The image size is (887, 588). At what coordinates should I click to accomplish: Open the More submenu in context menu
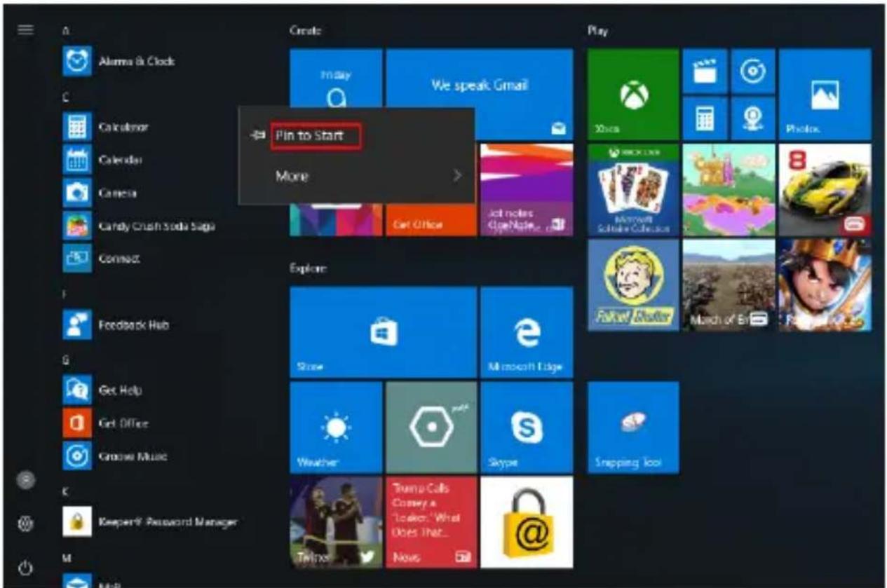pos(356,176)
